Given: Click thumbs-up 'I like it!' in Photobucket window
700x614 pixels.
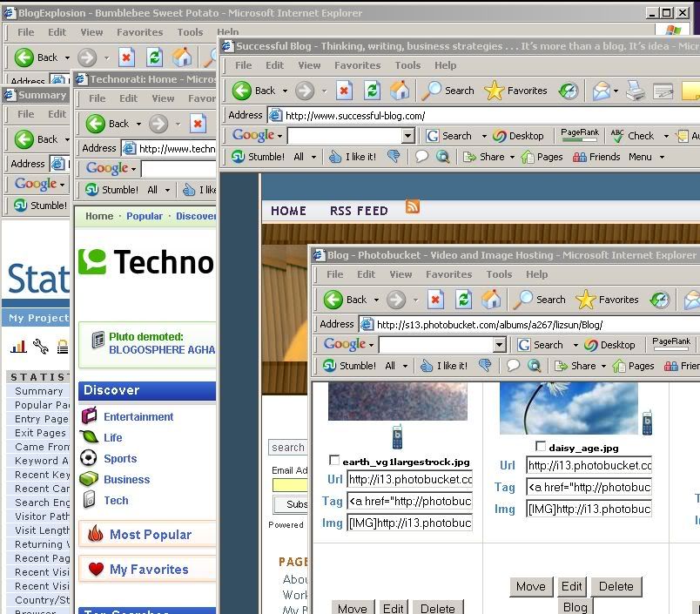Looking at the screenshot, I should point(444,366).
